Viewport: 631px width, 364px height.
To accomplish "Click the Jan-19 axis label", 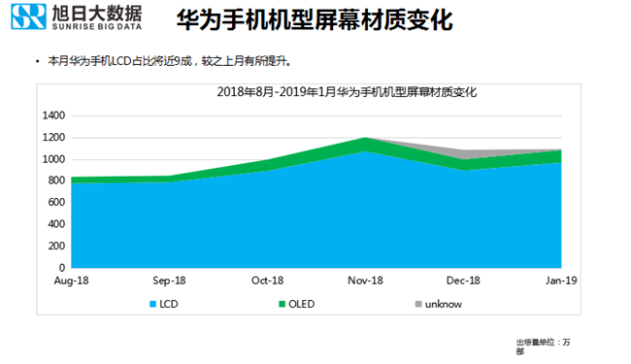I will (x=561, y=281).
